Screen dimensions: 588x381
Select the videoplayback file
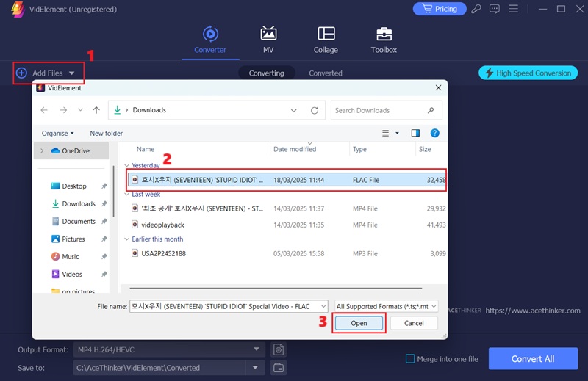(287, 225)
